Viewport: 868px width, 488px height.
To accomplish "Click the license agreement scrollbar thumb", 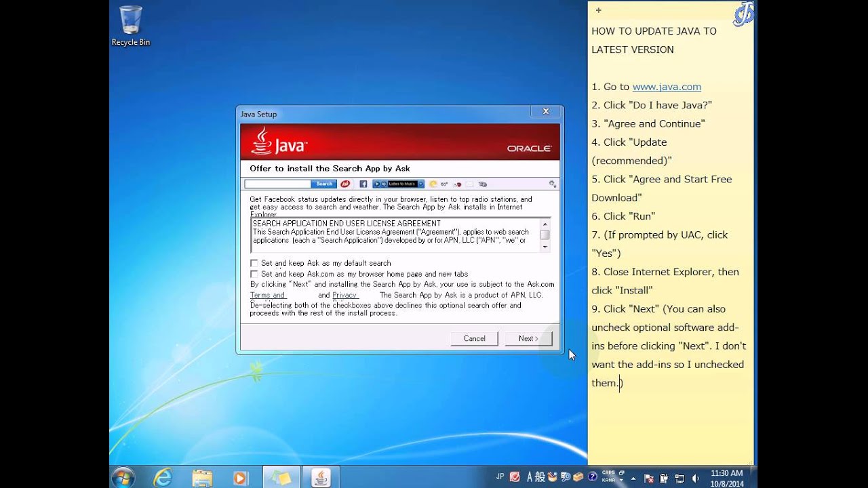I will click(545, 235).
